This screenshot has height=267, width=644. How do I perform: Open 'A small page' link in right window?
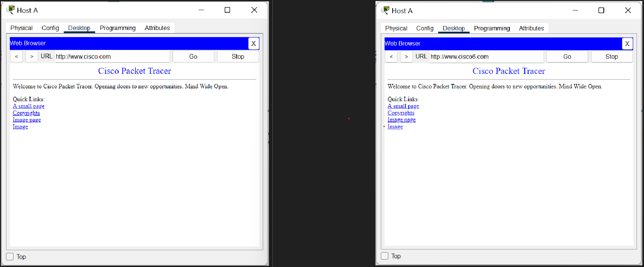coord(403,106)
